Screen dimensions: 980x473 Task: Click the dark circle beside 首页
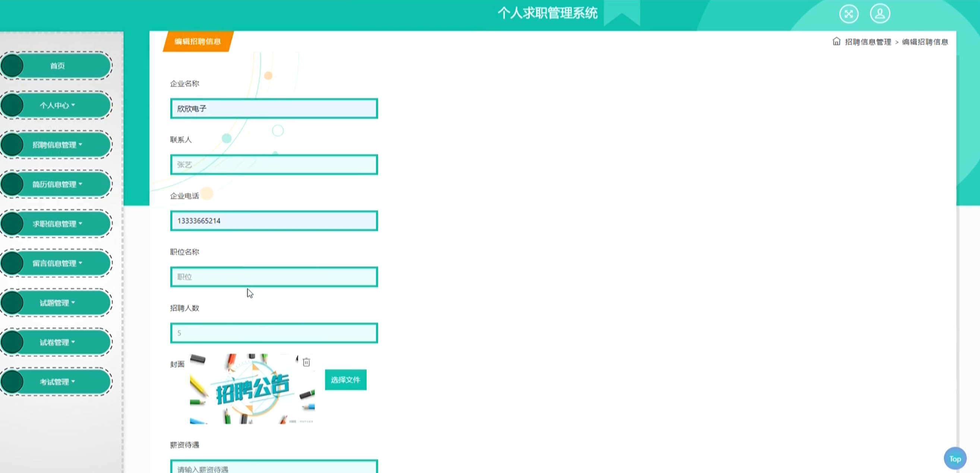pos(12,66)
